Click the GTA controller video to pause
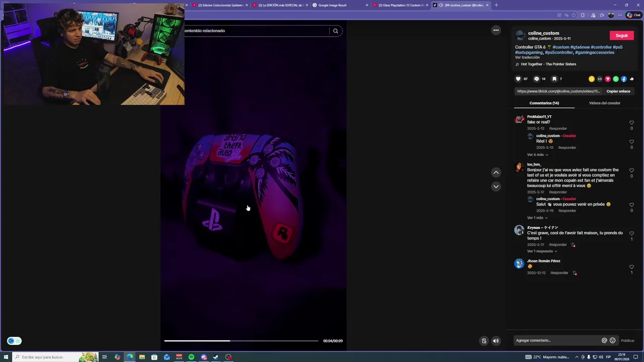644x362 pixels. (x=254, y=186)
